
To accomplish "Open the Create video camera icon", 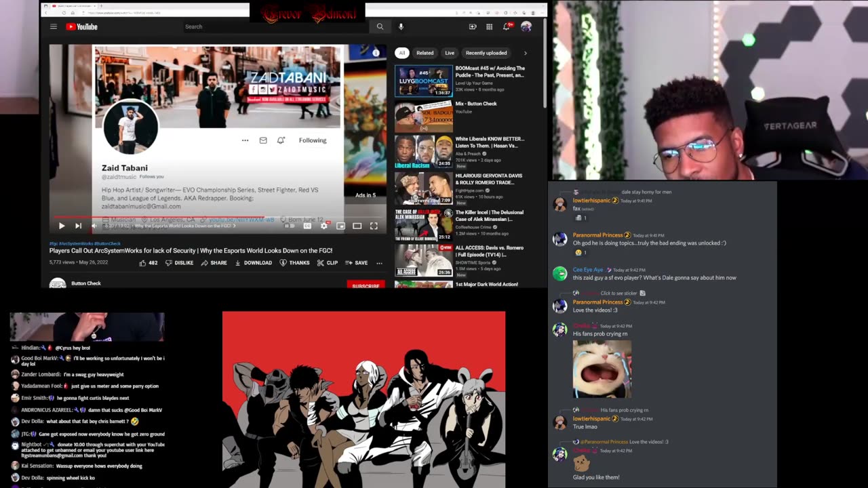I will (x=473, y=26).
